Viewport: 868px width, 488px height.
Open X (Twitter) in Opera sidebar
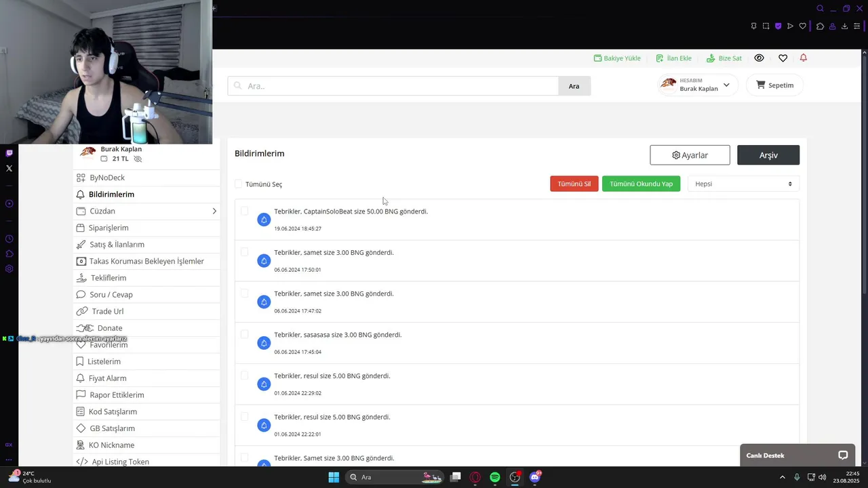click(9, 168)
